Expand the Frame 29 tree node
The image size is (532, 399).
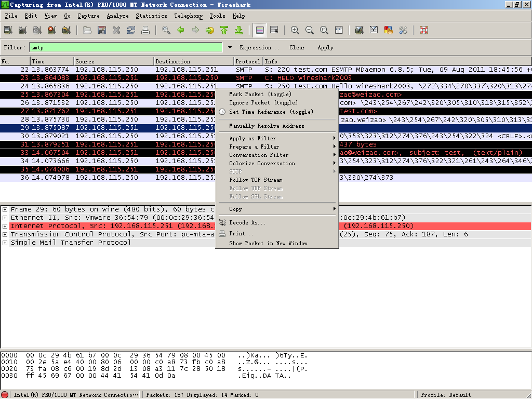5,209
